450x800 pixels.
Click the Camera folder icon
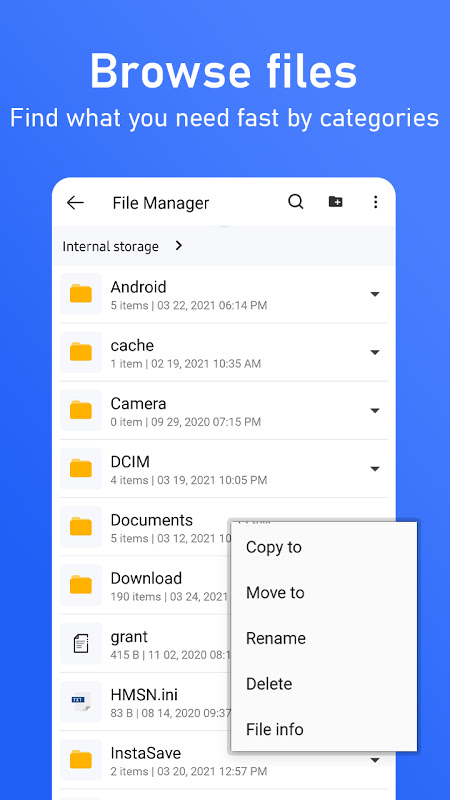tap(81, 410)
